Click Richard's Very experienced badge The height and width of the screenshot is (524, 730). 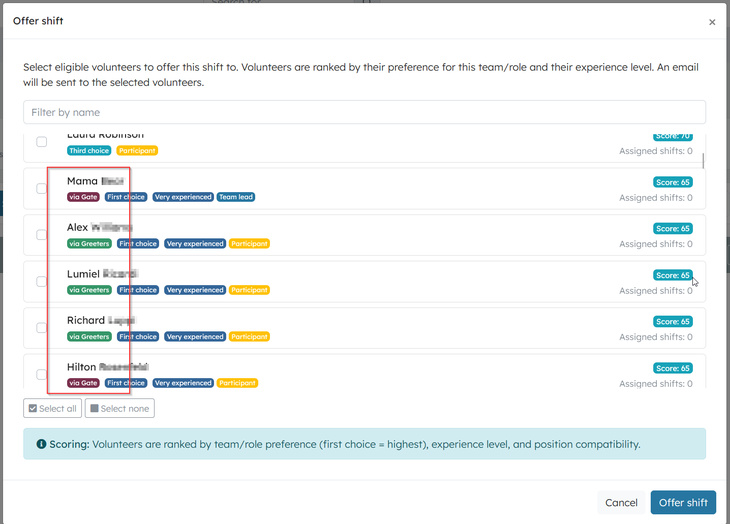[189, 337]
